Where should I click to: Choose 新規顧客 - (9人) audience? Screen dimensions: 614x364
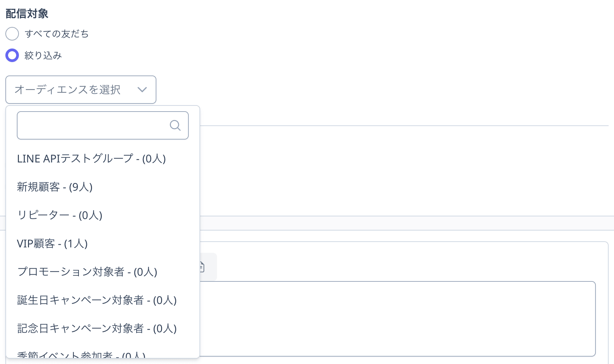(x=103, y=187)
